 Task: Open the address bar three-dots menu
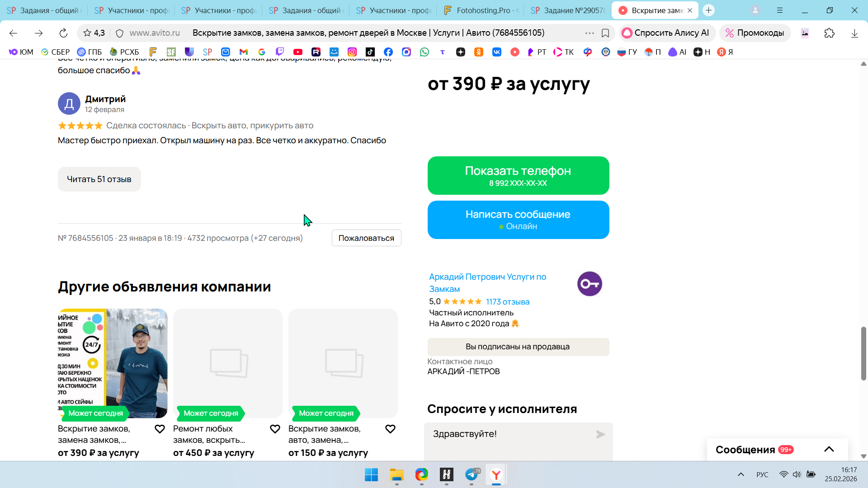pos(590,33)
